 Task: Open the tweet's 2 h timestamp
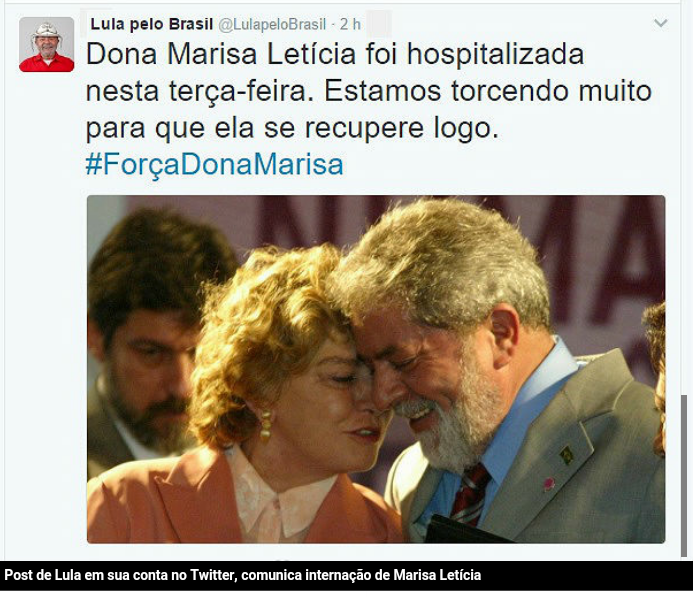(x=350, y=24)
